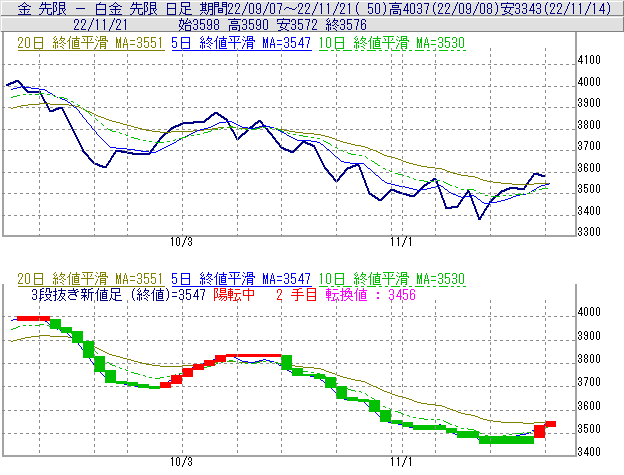The image size is (624, 475).
Task: Click the long red bar at the bottom chart's peak near 3800
Action: coord(254,355)
